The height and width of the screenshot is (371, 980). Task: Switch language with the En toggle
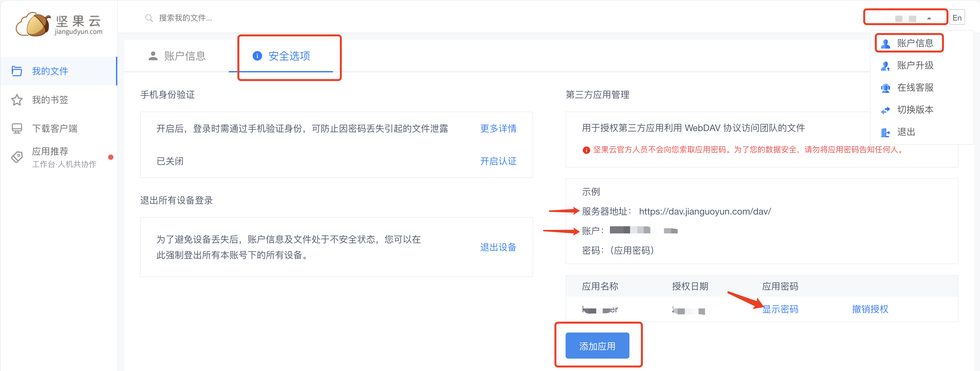957,18
